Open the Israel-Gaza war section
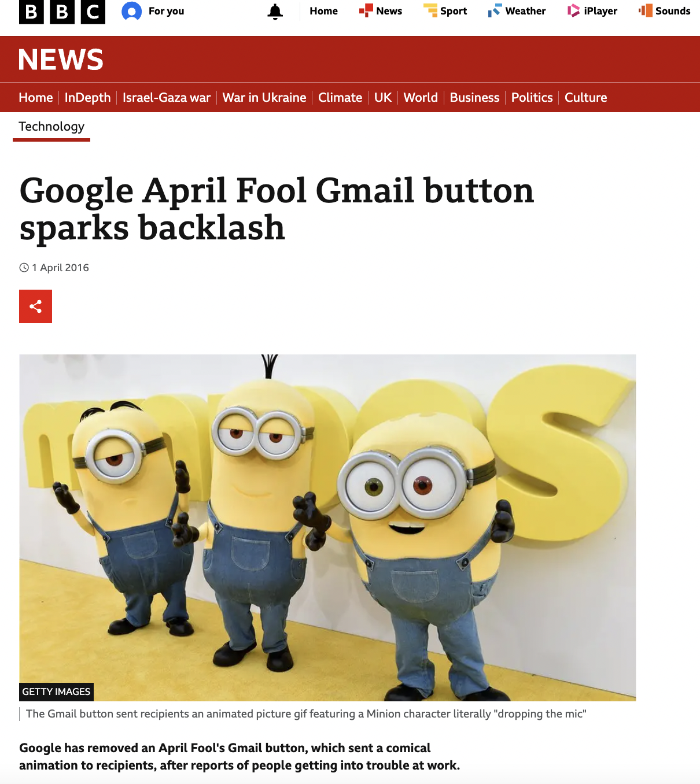 [167, 97]
